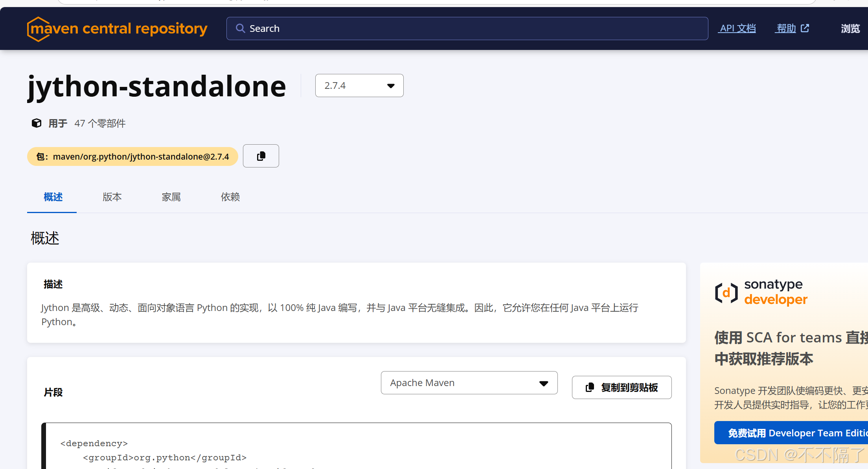Select the 家属 tab
868x469 pixels.
pos(171,197)
